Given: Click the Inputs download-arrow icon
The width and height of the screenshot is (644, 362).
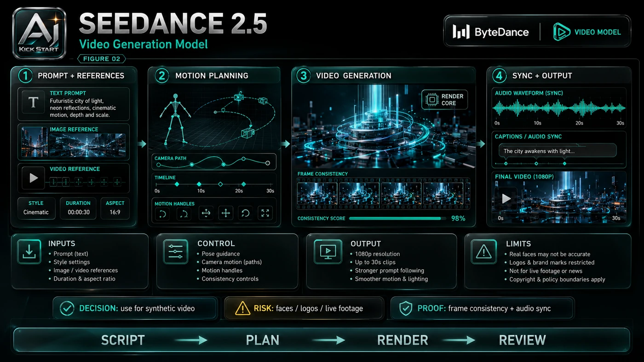Looking at the screenshot, I should (x=29, y=251).
